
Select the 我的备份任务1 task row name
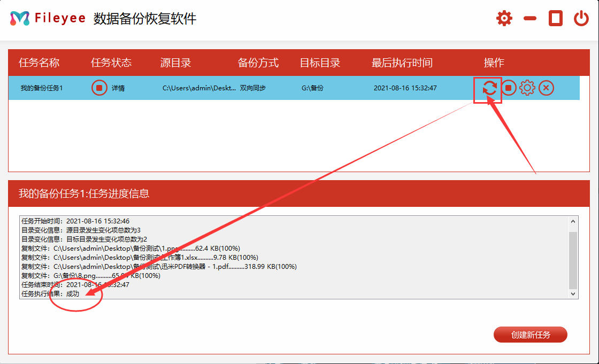[x=42, y=88]
